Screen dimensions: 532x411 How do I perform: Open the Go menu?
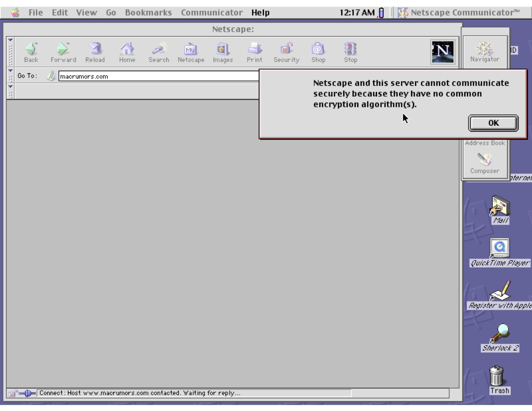111,13
